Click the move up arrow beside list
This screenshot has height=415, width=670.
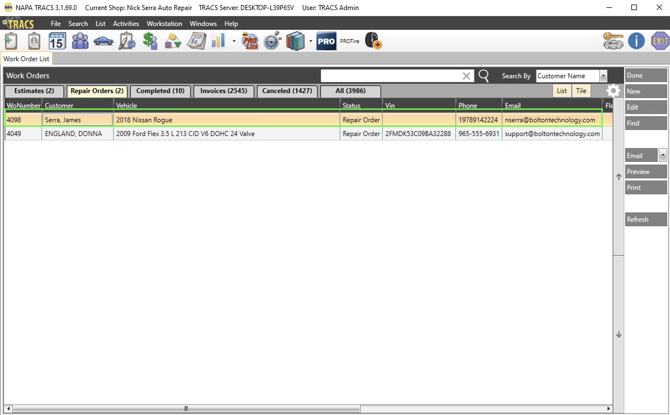click(618, 177)
